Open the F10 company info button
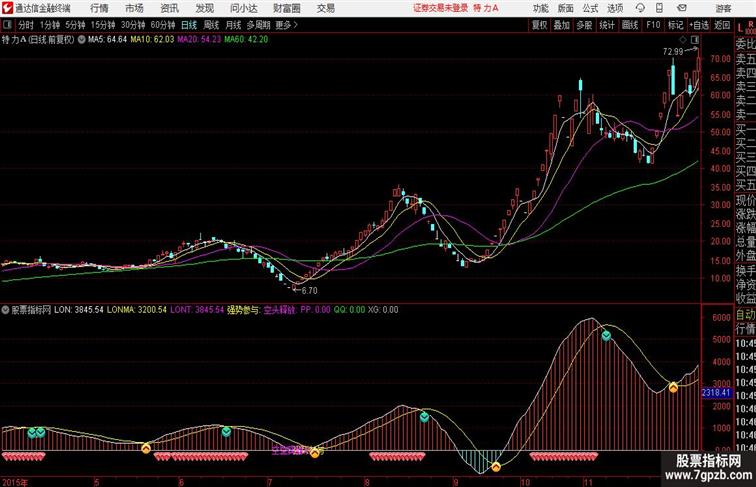 pyautogui.click(x=653, y=25)
